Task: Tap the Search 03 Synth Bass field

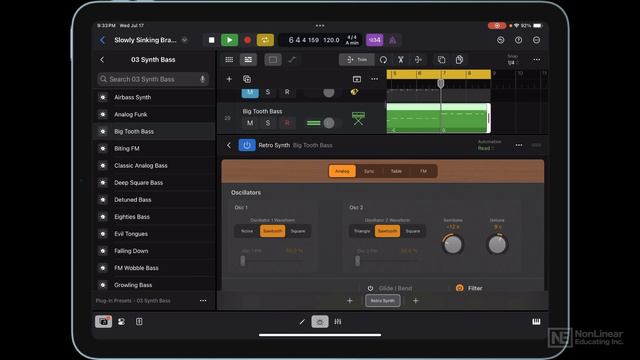Action: [x=153, y=79]
